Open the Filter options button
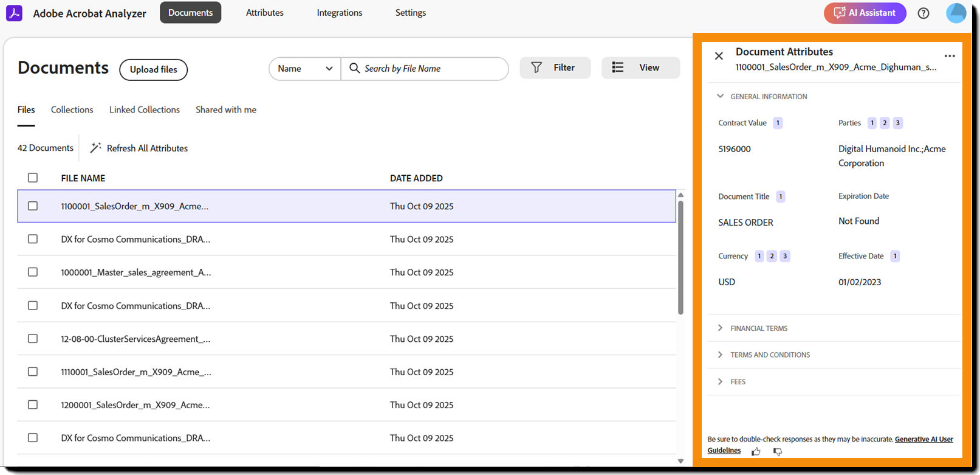980x475 pixels. point(555,68)
